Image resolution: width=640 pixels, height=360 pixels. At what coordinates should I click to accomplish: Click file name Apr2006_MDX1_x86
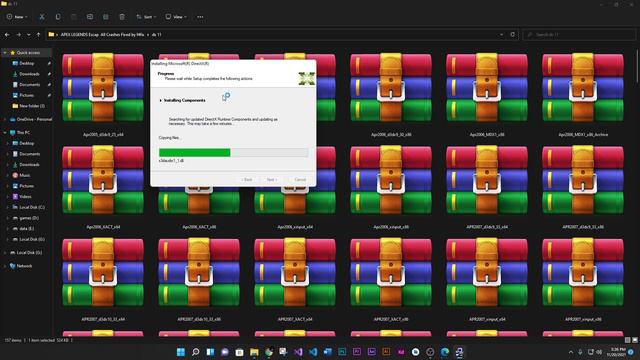pos(487,134)
